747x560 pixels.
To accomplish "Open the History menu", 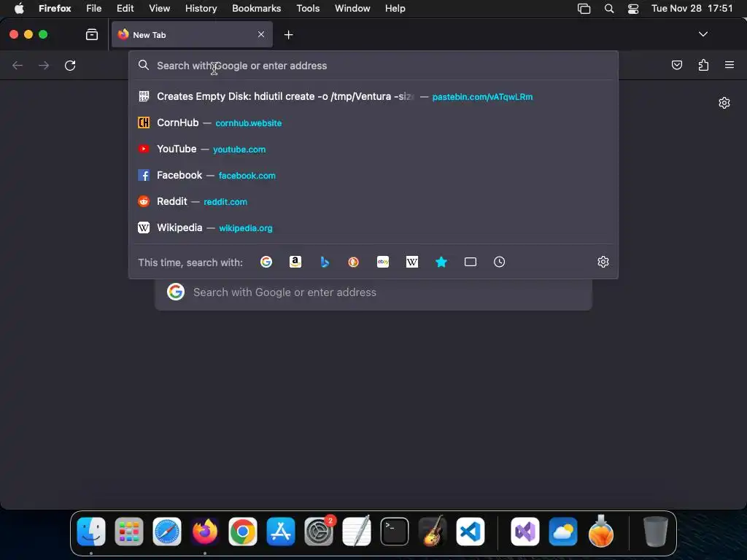I will (x=201, y=8).
